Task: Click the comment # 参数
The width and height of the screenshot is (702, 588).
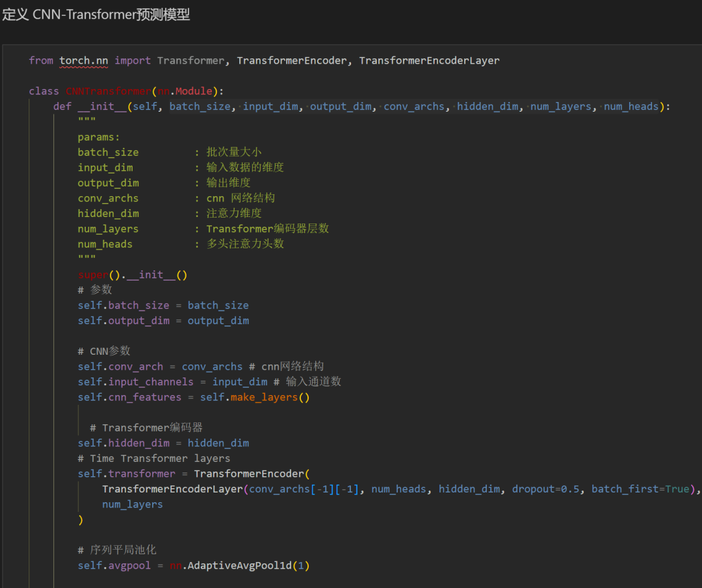Action: tap(95, 290)
